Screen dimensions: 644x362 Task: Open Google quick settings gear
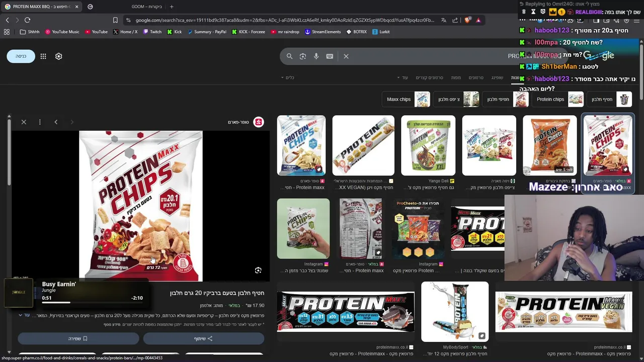click(59, 56)
